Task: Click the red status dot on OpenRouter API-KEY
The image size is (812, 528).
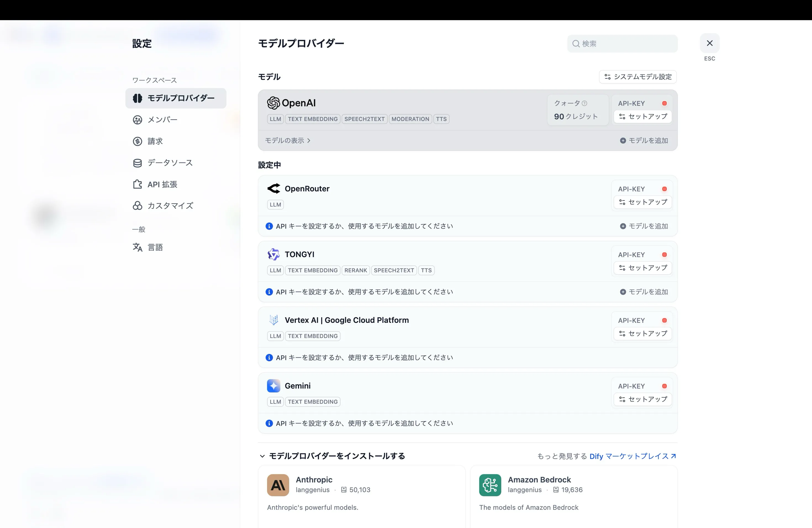Action: click(x=665, y=189)
